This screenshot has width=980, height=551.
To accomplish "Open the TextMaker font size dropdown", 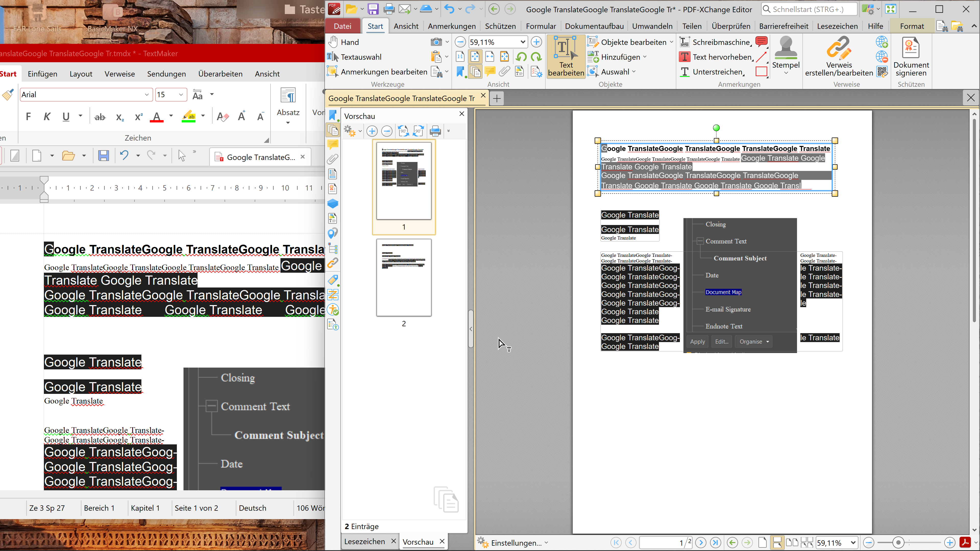I will pos(181,95).
